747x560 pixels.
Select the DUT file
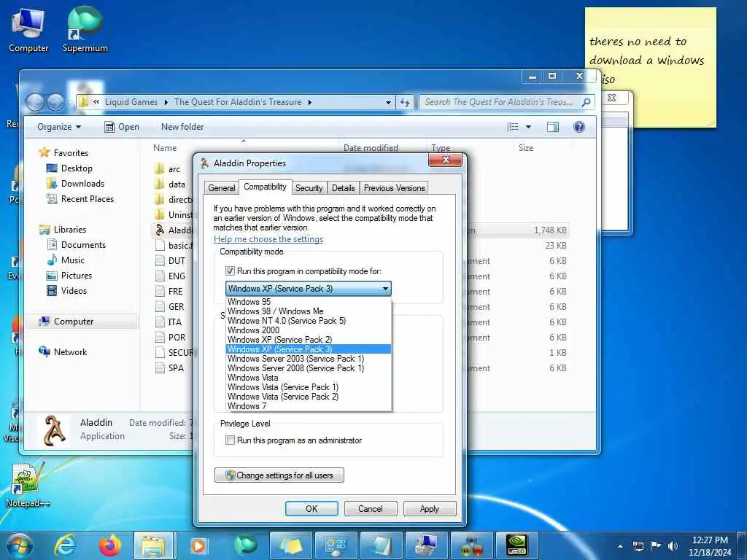(170, 261)
